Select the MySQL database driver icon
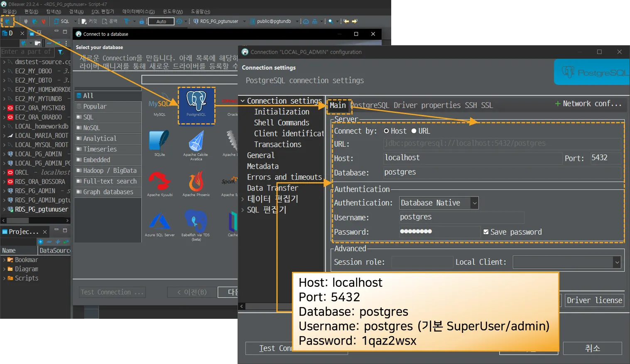The image size is (630, 364). coord(159,105)
